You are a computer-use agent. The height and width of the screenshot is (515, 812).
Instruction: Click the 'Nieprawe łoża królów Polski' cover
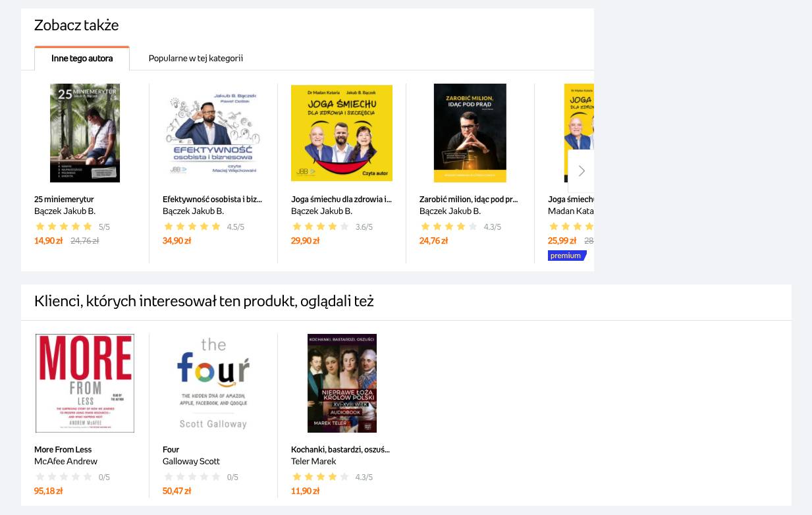tap(342, 383)
